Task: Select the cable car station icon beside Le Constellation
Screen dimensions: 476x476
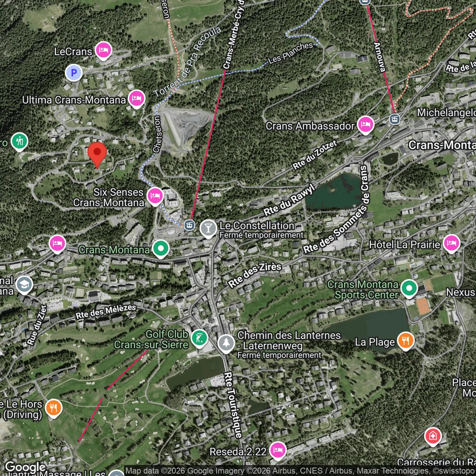Action: 189,225
